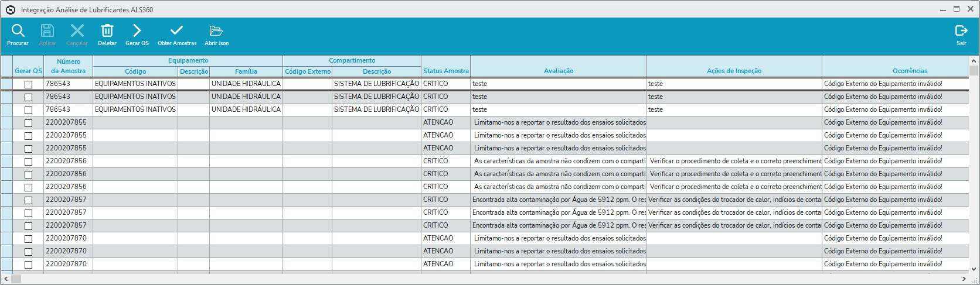Click Descrição header under Compartimento
980x285 pixels.
coord(377,71)
